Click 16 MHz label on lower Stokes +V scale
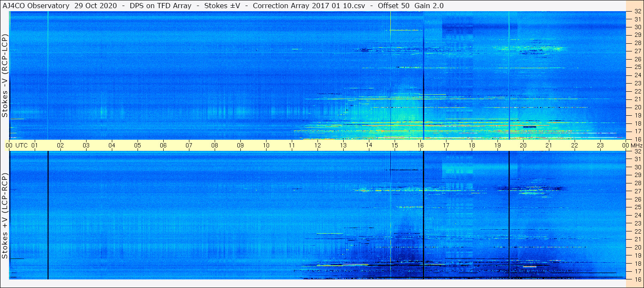Screen dimensions: 644x288 [638, 279]
